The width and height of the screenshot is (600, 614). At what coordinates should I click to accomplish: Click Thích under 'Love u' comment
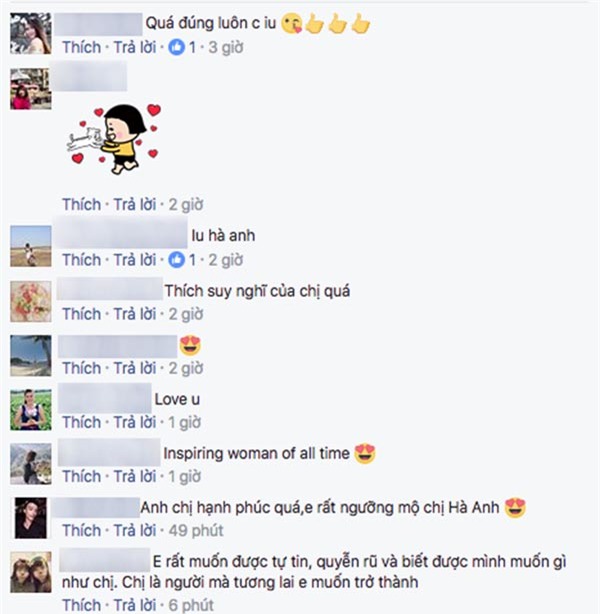82,422
